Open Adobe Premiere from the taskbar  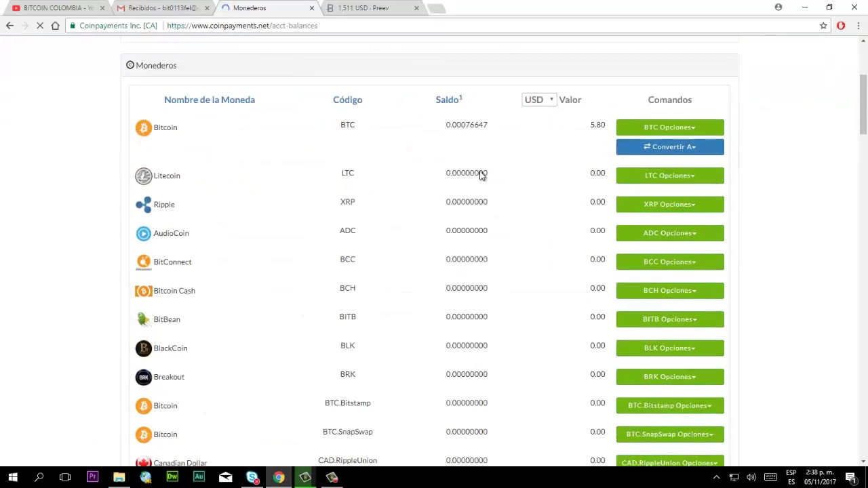pos(92,477)
